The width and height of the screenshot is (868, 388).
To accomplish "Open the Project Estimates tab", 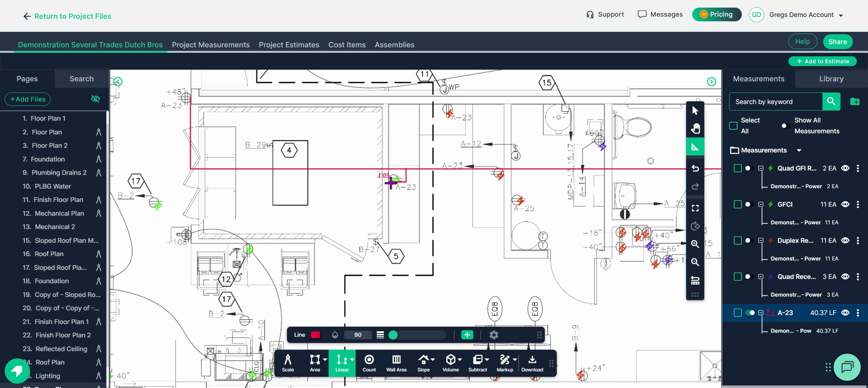I will pyautogui.click(x=289, y=45).
